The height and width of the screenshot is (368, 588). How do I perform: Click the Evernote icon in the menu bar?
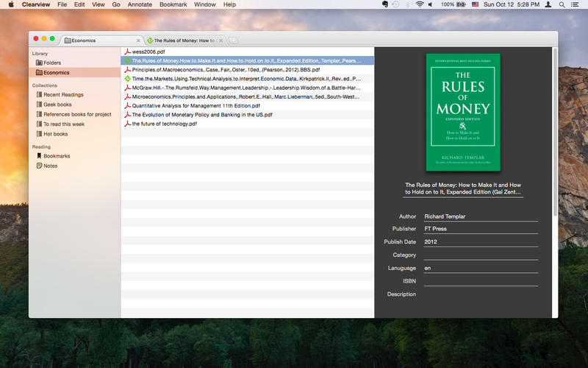point(385,4)
